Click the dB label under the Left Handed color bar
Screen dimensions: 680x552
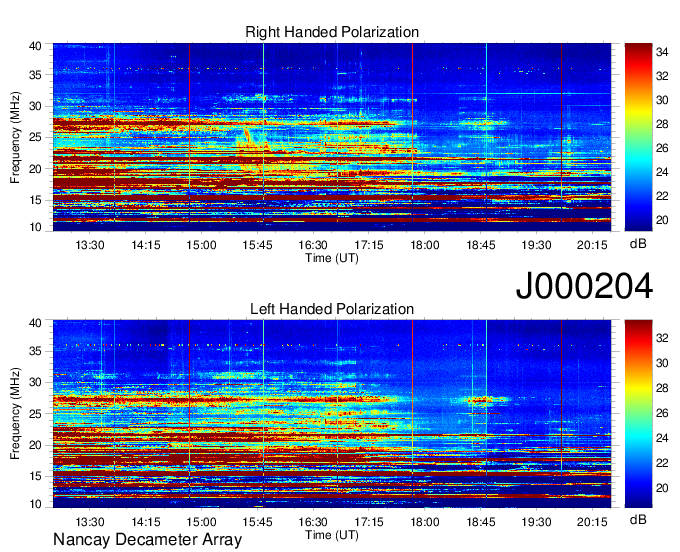click(638, 519)
